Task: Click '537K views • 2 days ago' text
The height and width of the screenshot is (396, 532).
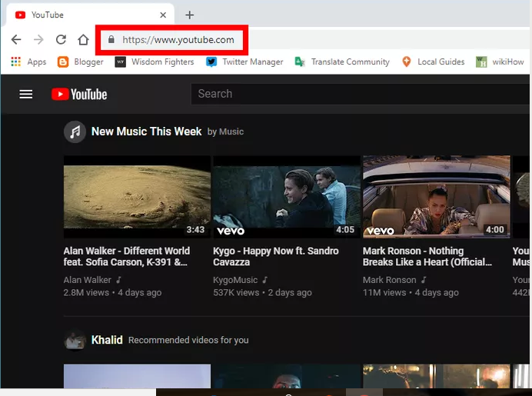Action: pos(262,292)
